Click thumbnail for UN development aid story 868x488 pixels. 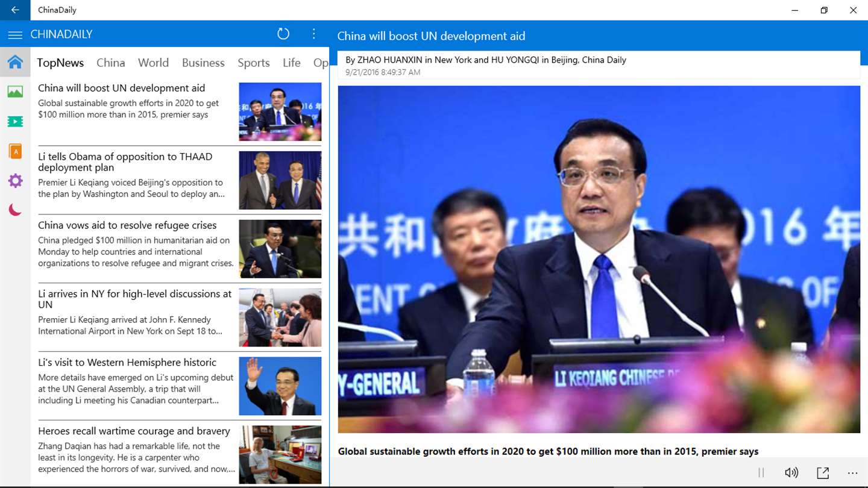pos(280,112)
